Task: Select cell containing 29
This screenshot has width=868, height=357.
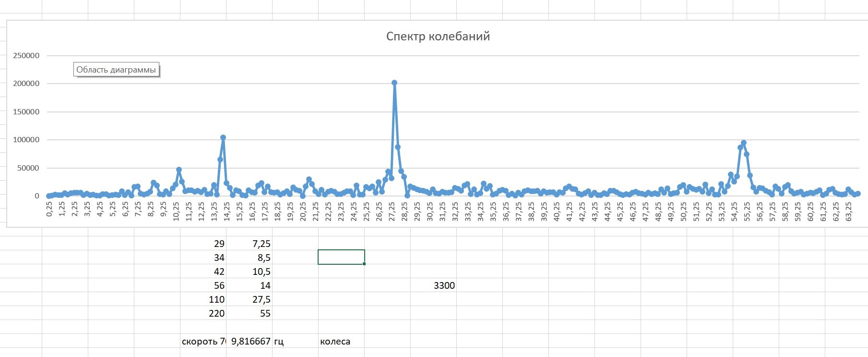Action: [203, 244]
